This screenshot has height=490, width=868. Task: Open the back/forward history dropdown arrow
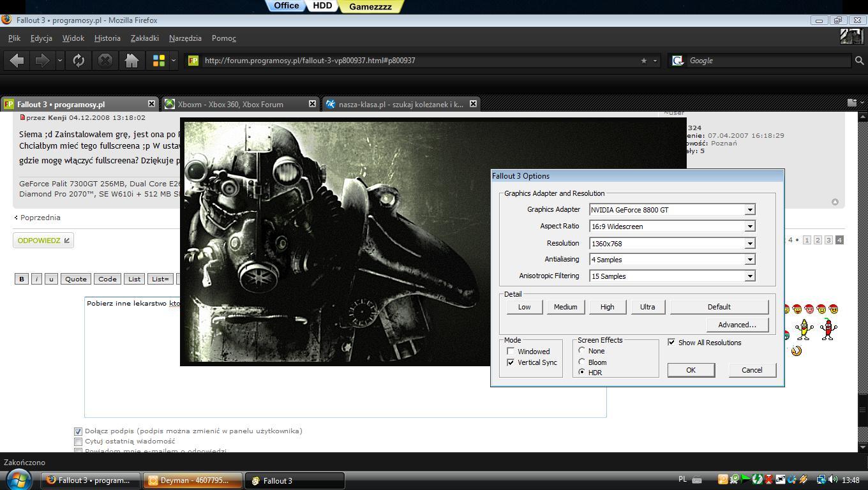pyautogui.click(x=60, y=61)
